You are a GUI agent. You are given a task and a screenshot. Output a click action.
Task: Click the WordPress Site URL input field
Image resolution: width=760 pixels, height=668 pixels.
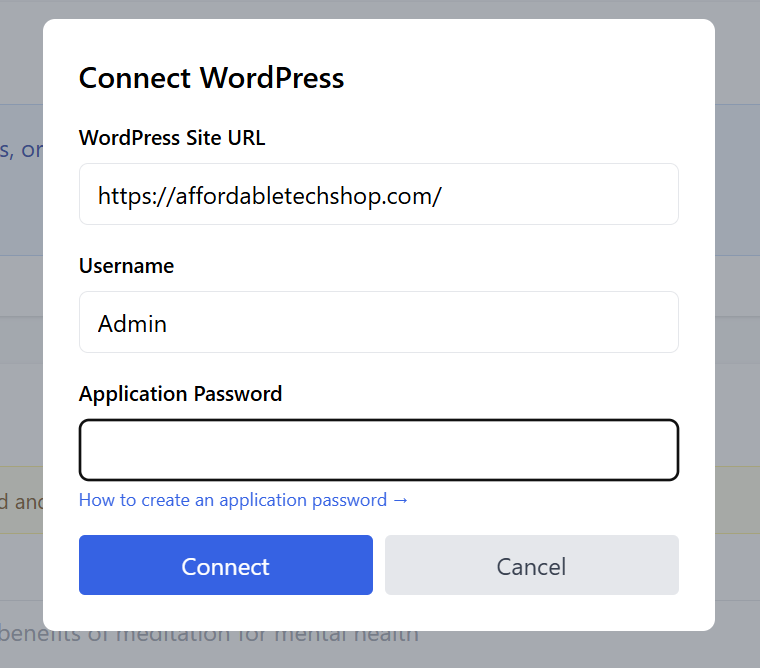pos(378,194)
